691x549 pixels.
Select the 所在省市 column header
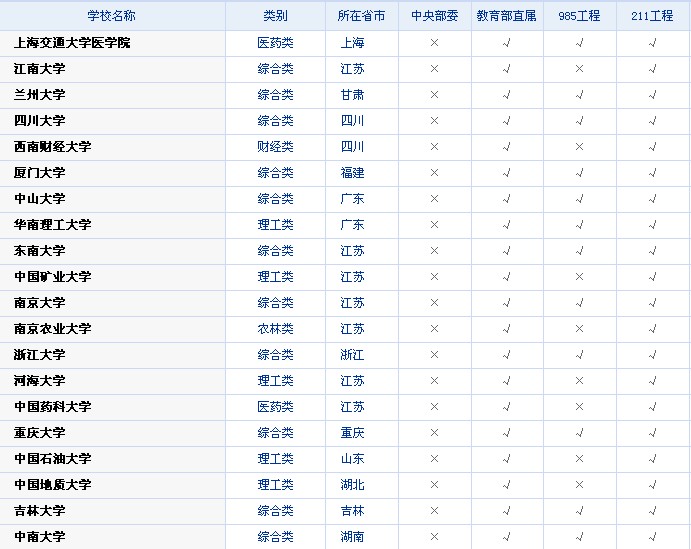point(361,16)
